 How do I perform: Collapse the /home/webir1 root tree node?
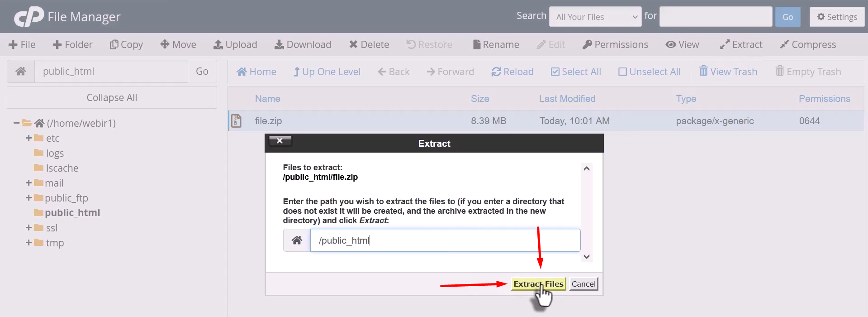click(16, 123)
